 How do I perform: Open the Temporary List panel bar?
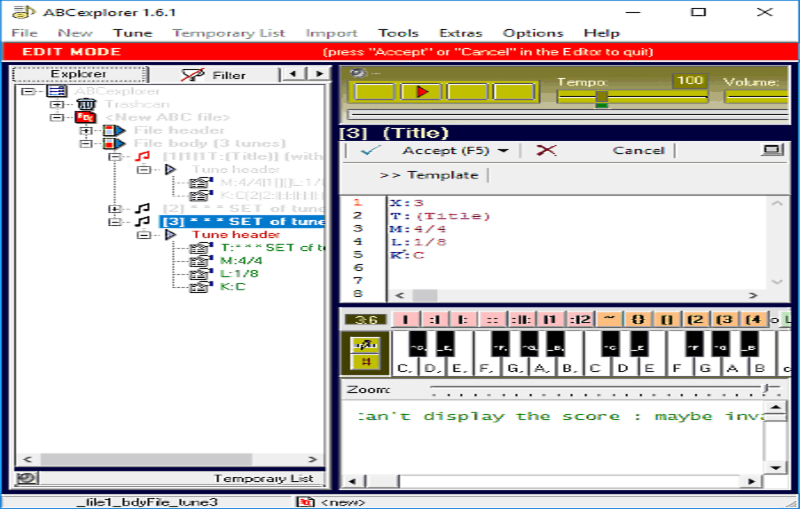coord(170,478)
